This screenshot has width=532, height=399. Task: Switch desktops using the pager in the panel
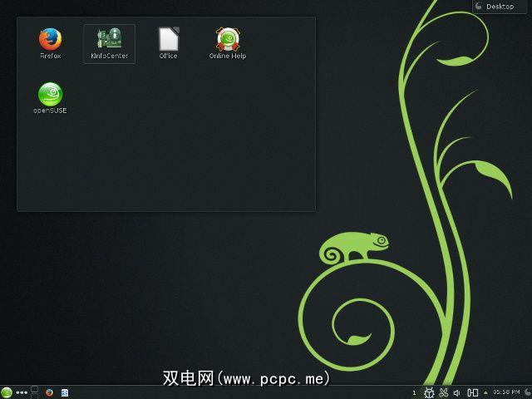(35, 392)
